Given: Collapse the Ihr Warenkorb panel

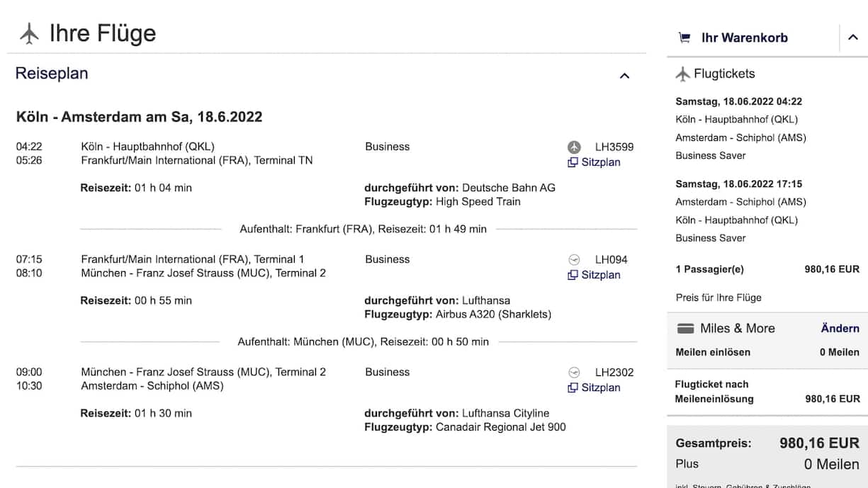Looking at the screenshot, I should coord(852,38).
